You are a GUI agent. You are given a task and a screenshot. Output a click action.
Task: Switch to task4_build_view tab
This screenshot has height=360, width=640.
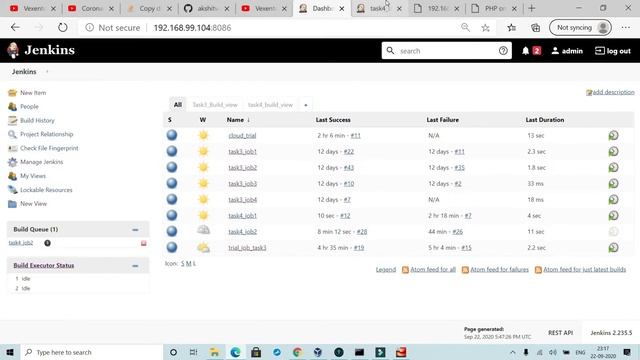(270, 105)
